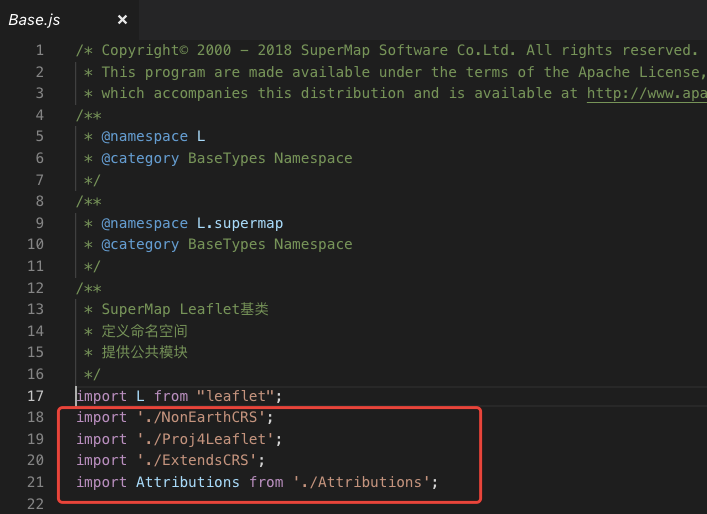Click './Proj4Leaflet' import path
The width and height of the screenshot is (707, 514).
pyautogui.click(x=205, y=439)
